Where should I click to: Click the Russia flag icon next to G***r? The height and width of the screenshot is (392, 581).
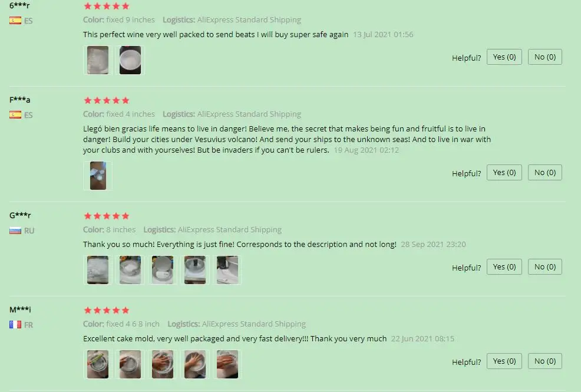coord(15,230)
